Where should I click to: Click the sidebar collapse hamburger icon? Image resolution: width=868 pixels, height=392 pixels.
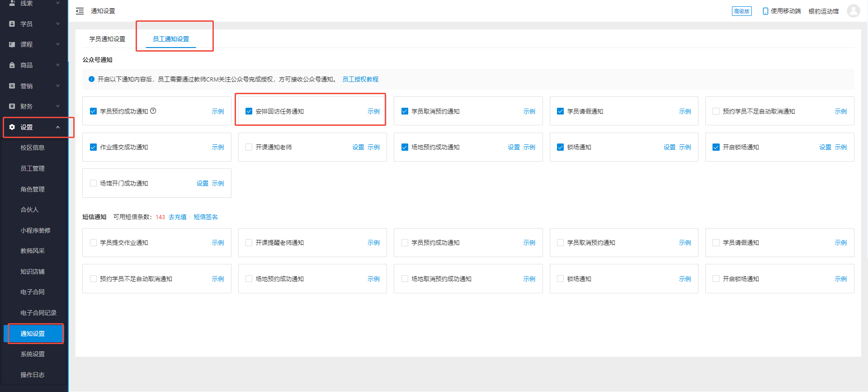(x=80, y=11)
